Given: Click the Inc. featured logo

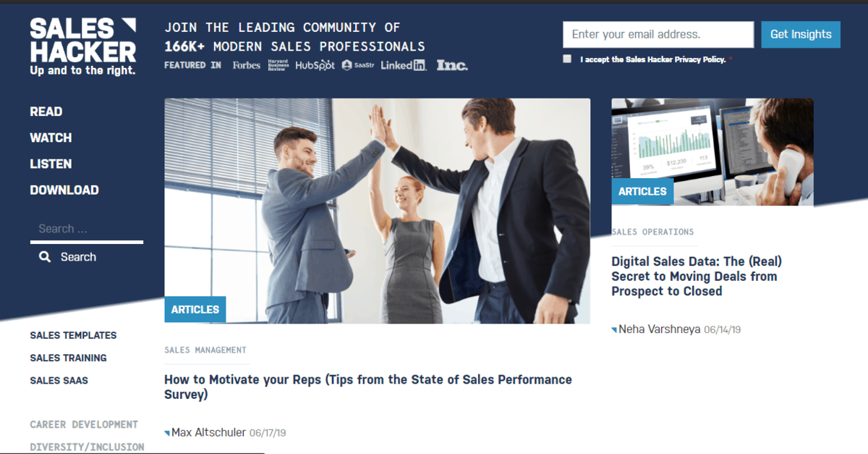Looking at the screenshot, I should point(452,65).
